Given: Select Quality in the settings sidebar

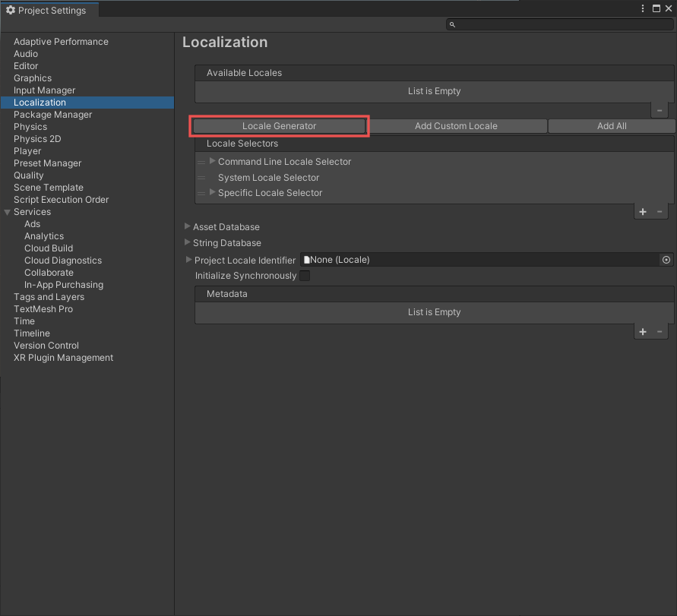Looking at the screenshot, I should (x=28, y=175).
